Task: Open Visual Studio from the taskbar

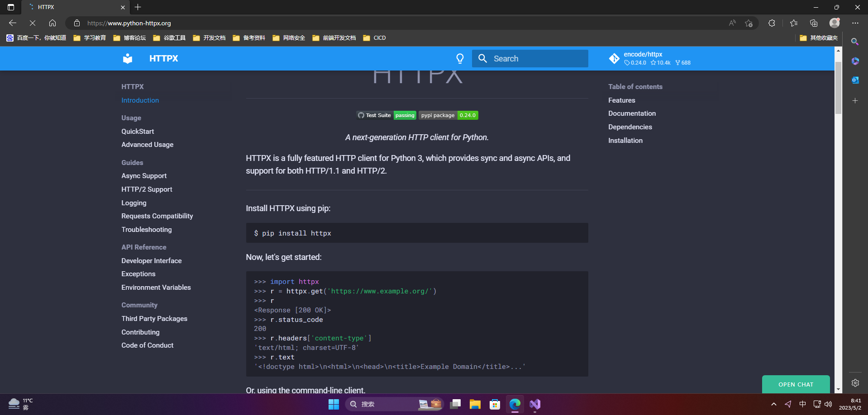Action: click(x=534, y=404)
